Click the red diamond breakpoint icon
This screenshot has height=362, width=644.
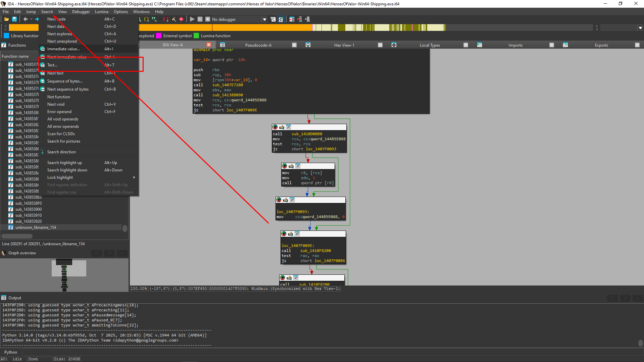click(x=181, y=19)
